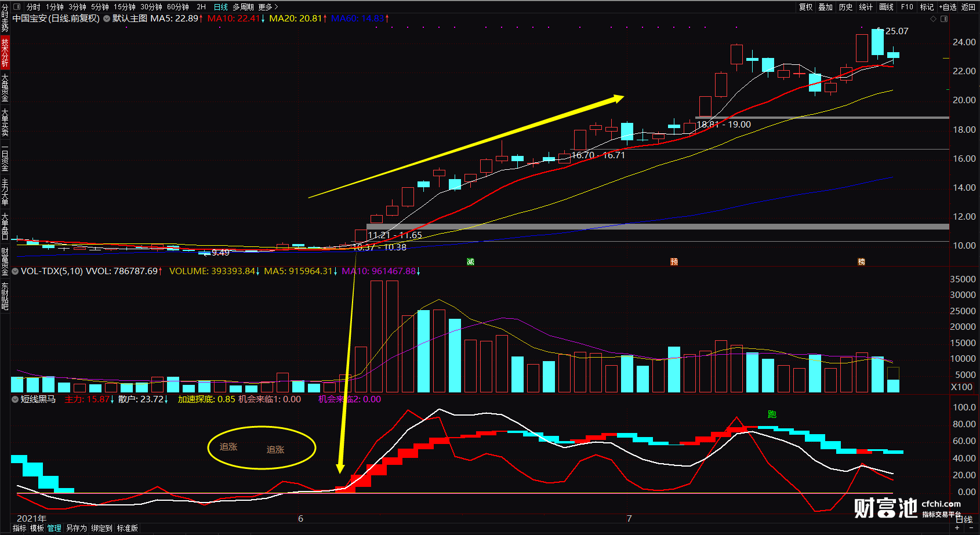The height and width of the screenshot is (535, 980).
Task: Open the 大盘资金 sidebar tab
Action: click(x=5, y=88)
